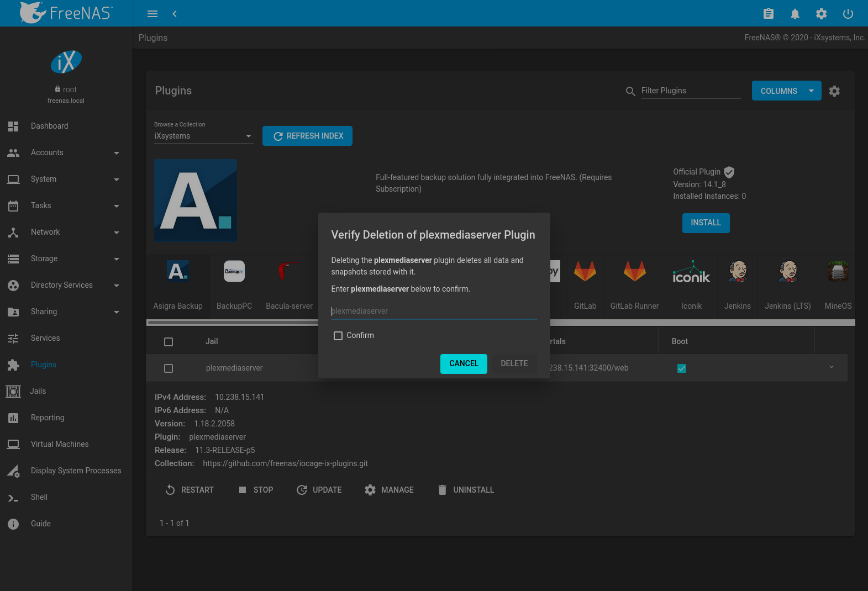Select the GitLab Runner plugin icon
The height and width of the screenshot is (591, 868).
click(x=634, y=272)
